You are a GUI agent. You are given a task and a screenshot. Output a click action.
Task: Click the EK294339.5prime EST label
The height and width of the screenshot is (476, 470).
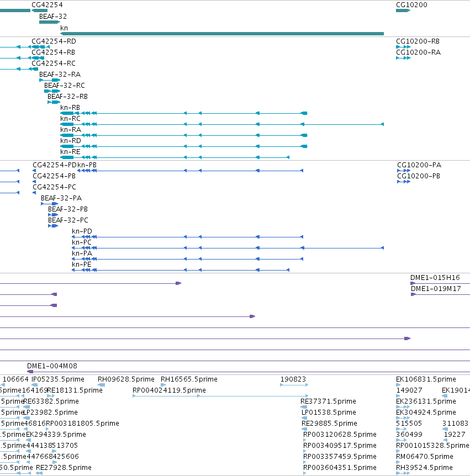click(56, 434)
